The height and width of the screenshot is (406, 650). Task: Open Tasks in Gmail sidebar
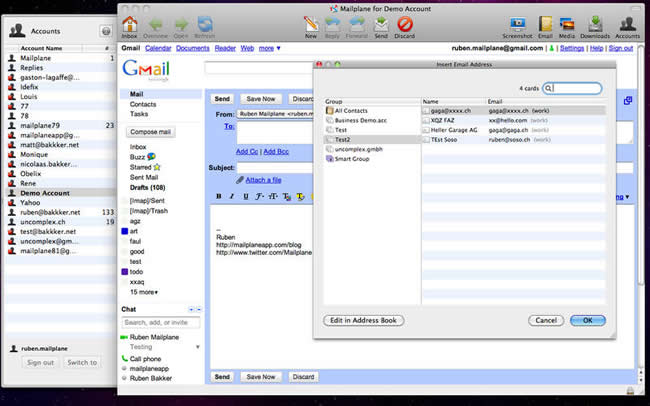138,114
